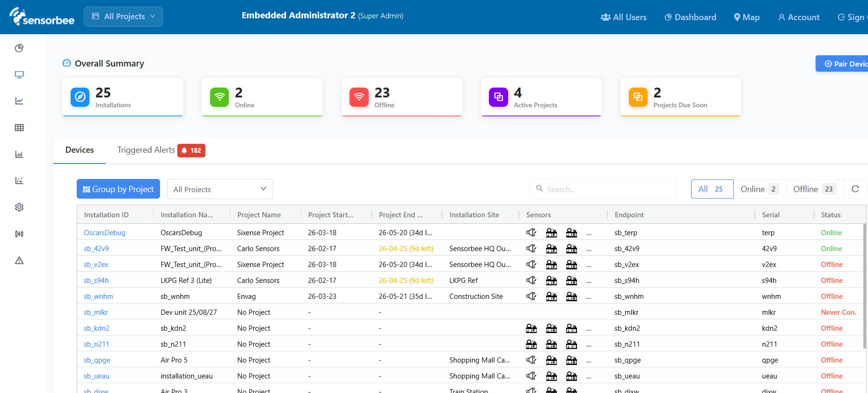Viewport: 868px width, 393px height.
Task: Open the pie chart overview sidebar icon
Action: pos(19,48)
